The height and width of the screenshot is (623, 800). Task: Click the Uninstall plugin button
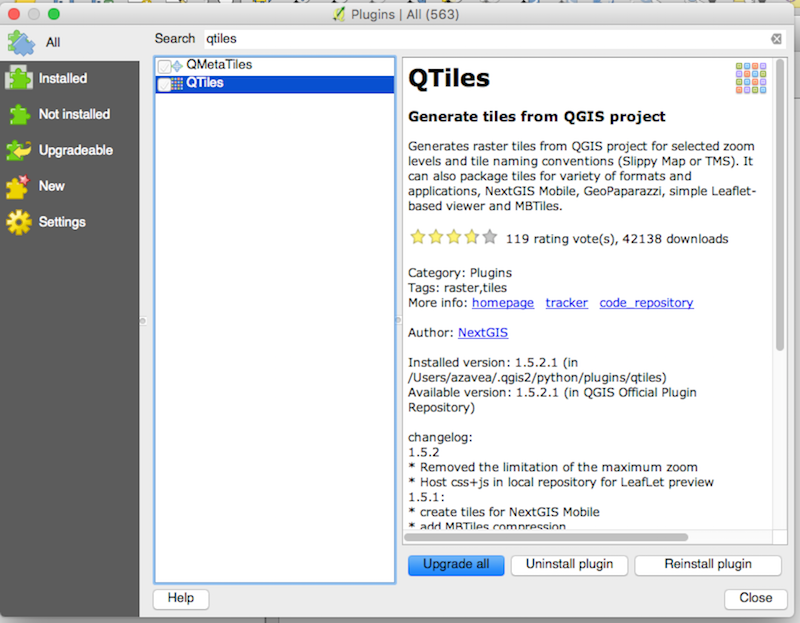(569, 565)
